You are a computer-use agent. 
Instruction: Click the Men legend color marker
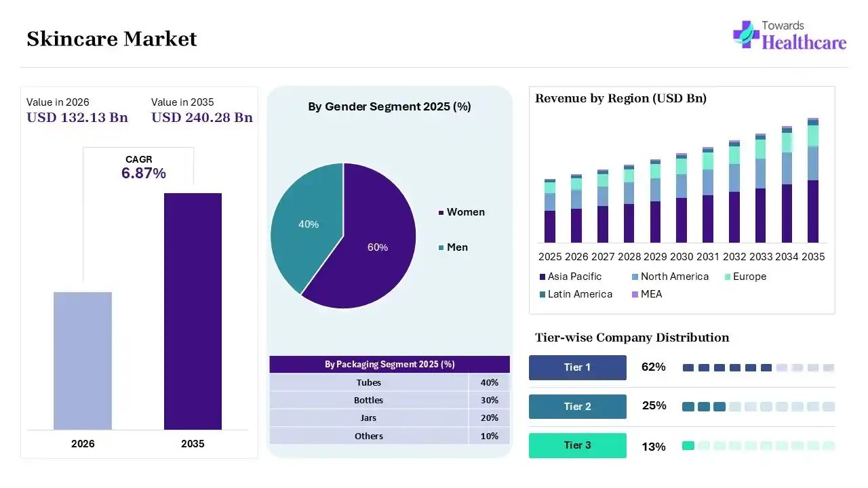[441, 248]
